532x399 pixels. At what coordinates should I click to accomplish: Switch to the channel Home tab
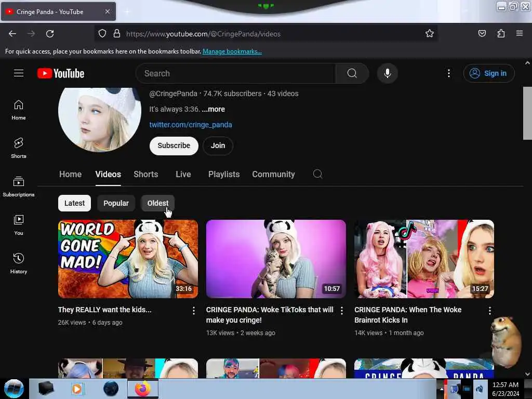coord(70,175)
